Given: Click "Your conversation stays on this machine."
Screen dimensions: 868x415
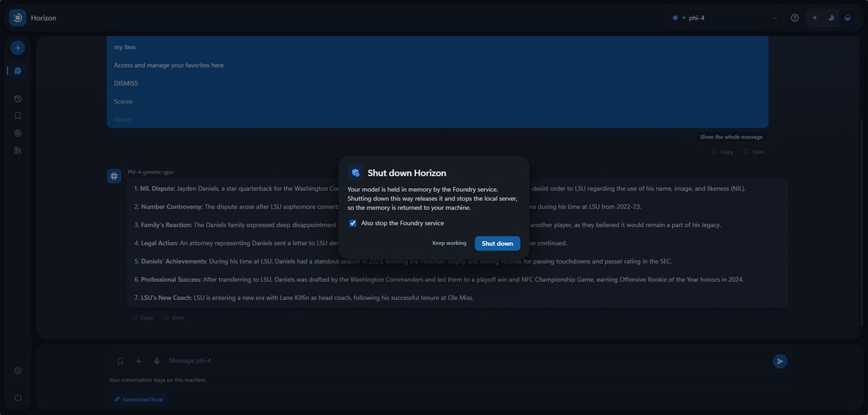Looking at the screenshot, I should (157, 380).
